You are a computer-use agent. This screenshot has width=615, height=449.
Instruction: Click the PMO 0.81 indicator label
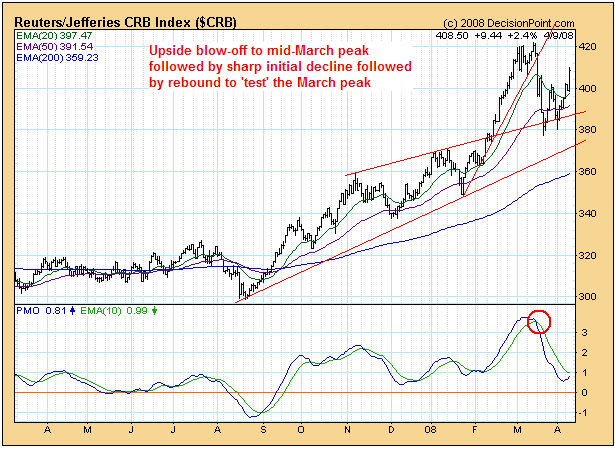[x=42, y=312]
